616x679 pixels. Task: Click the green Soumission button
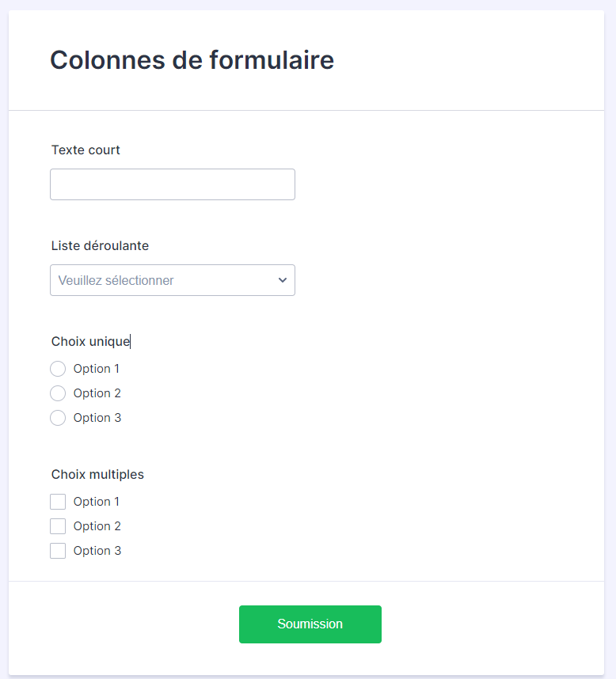pyautogui.click(x=310, y=624)
